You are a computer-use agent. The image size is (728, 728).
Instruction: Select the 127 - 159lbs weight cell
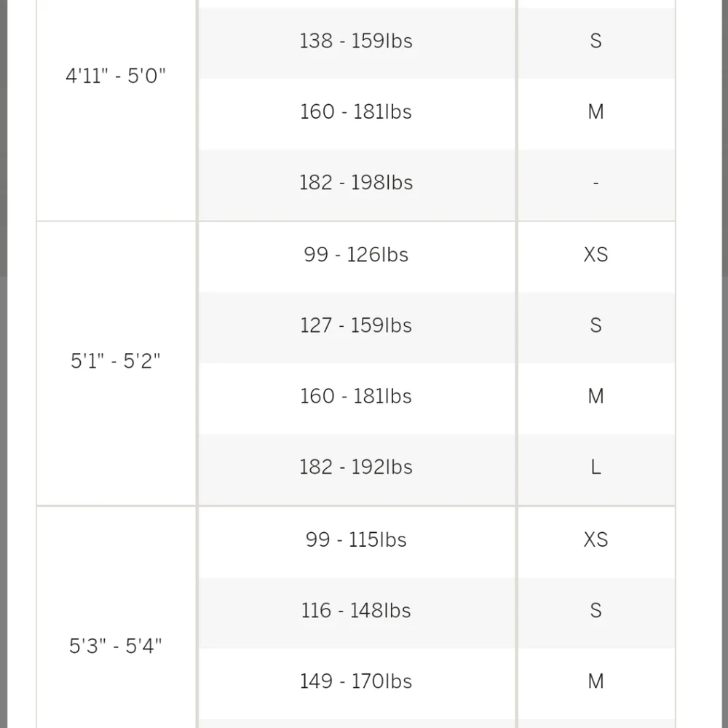tap(357, 328)
